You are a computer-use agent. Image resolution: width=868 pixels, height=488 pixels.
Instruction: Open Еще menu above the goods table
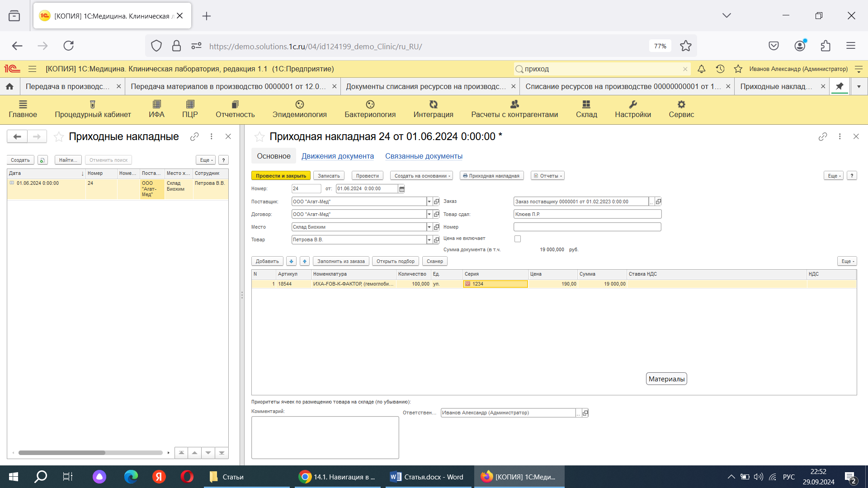(847, 261)
